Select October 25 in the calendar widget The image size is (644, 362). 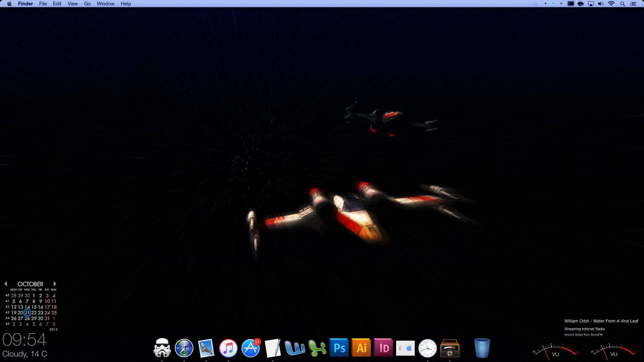(54, 313)
